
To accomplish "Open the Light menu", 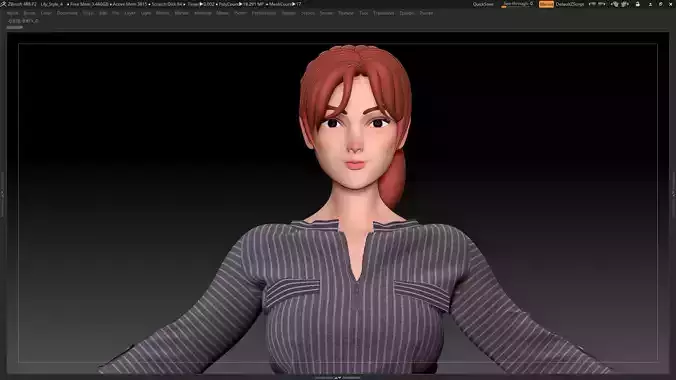I will coord(146,13).
